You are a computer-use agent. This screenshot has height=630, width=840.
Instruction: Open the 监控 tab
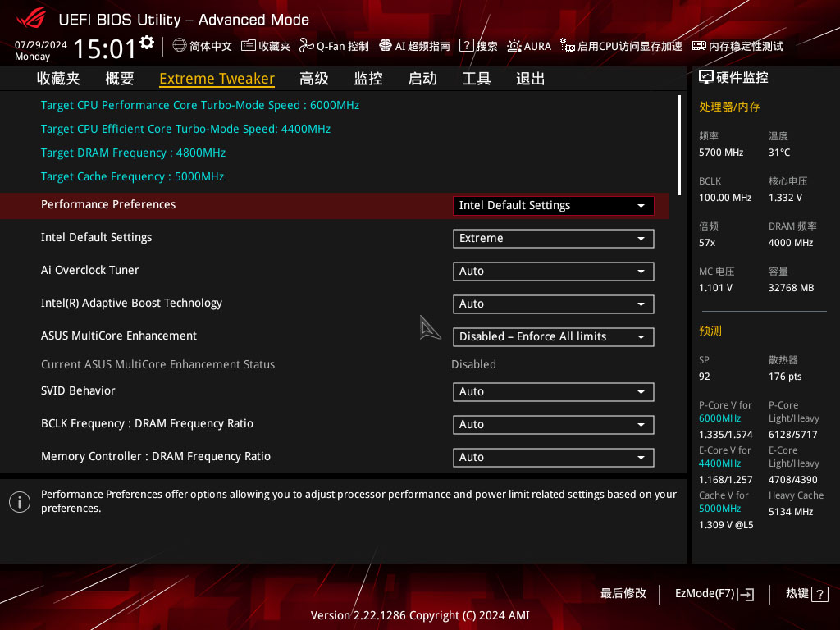point(368,79)
